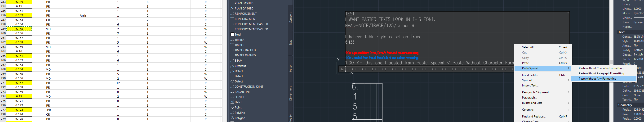Click the Linetype scale 1.0000 value

coord(639,9)
